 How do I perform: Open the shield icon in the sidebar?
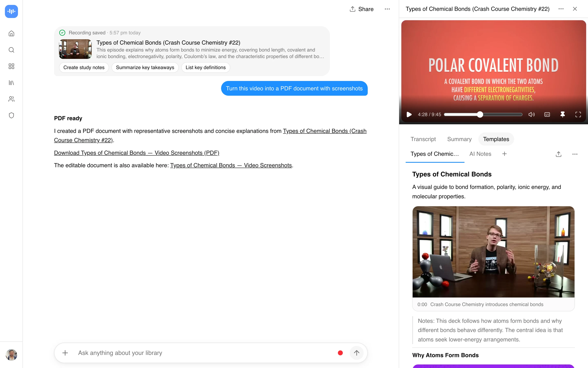click(x=11, y=115)
